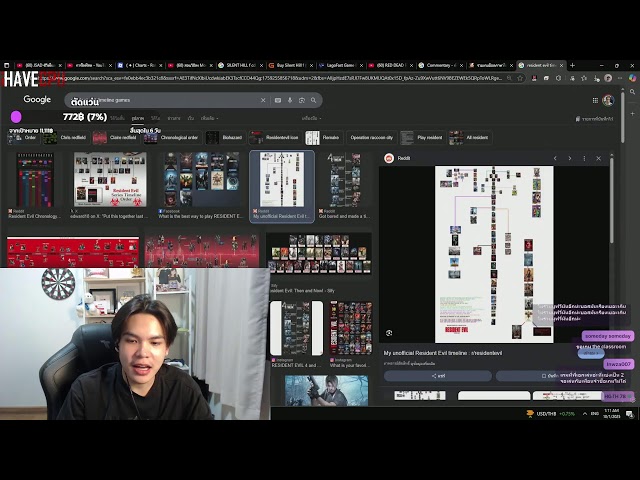Switch to LagoFast Game browser tab

click(341, 65)
